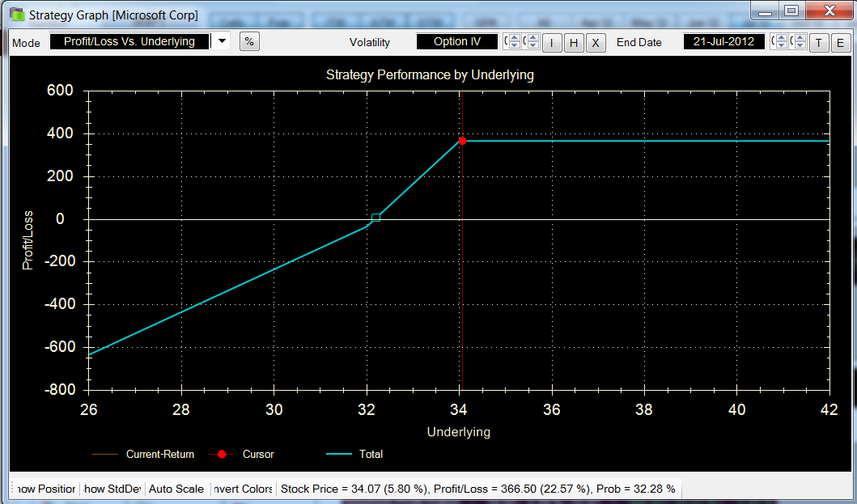Click x-axis tick label 26
The image size is (857, 504).
tap(88, 409)
